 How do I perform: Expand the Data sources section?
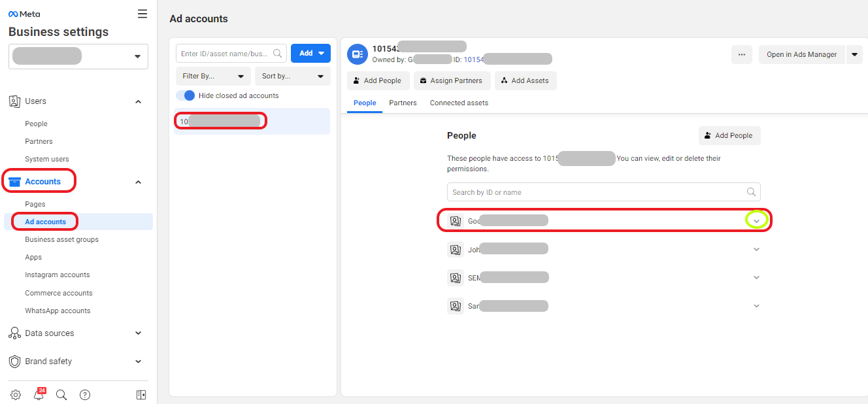tap(138, 333)
